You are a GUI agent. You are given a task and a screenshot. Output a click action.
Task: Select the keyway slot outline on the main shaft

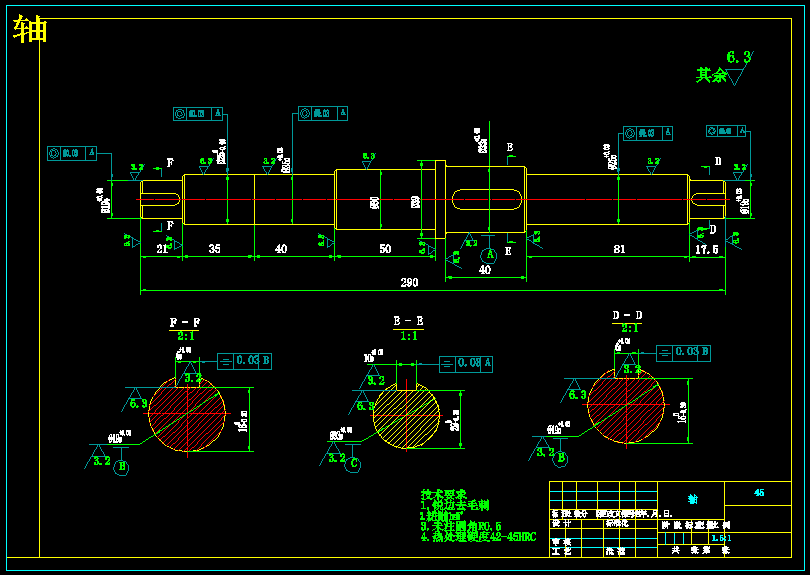tap(487, 199)
